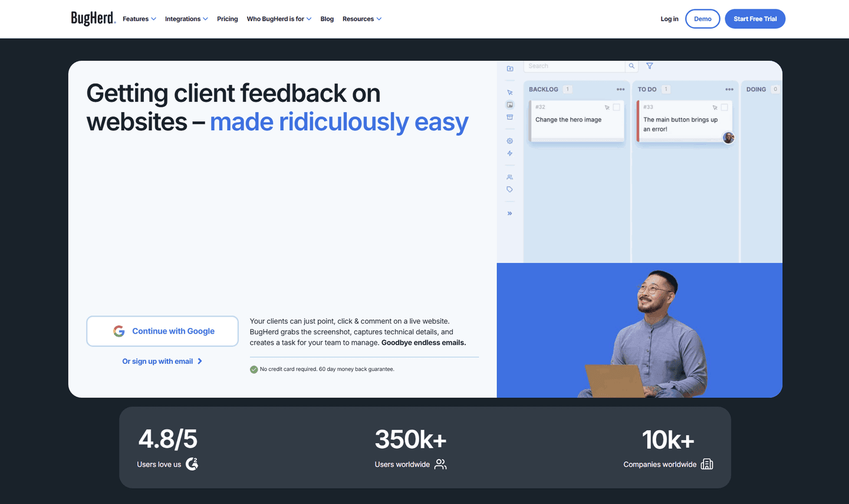Click the 10k+ statistic
849x504 pixels.
[x=668, y=440]
